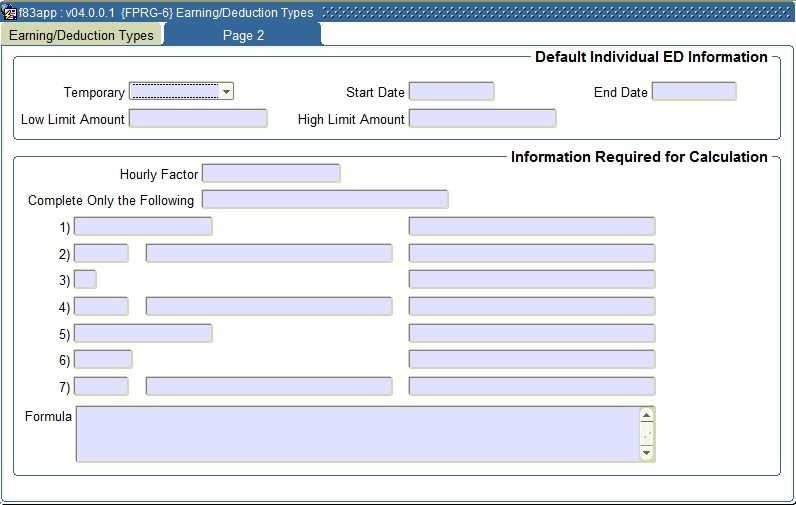Click the left field on row 1
Image resolution: width=796 pixels, height=505 pixels.
143,227
